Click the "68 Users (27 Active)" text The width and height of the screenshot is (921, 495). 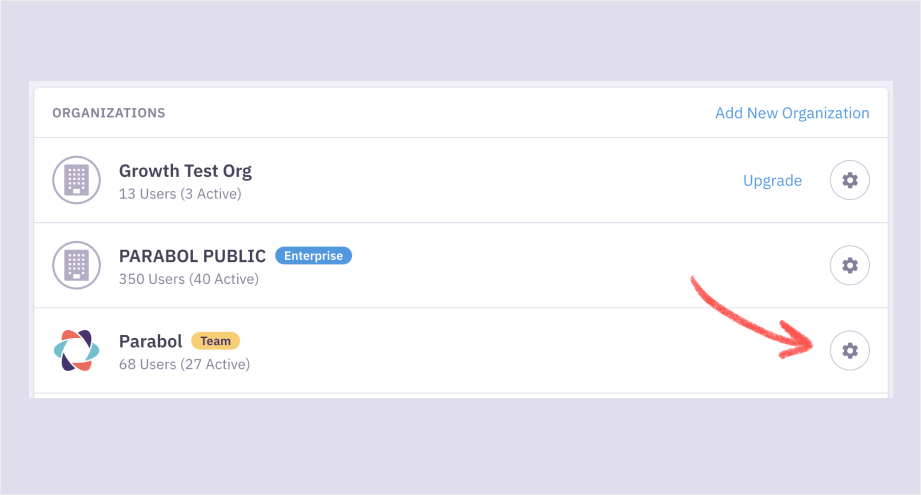[184, 364]
